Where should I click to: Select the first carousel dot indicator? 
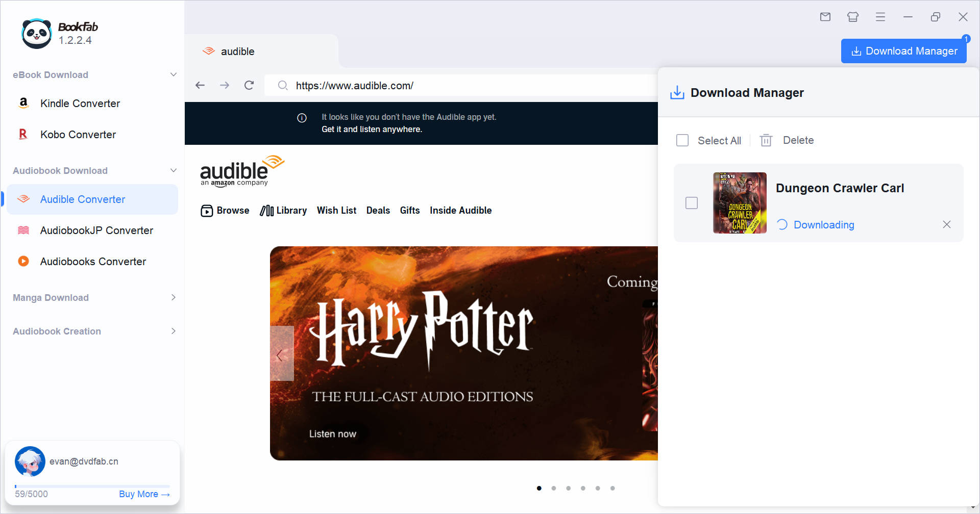click(x=539, y=488)
